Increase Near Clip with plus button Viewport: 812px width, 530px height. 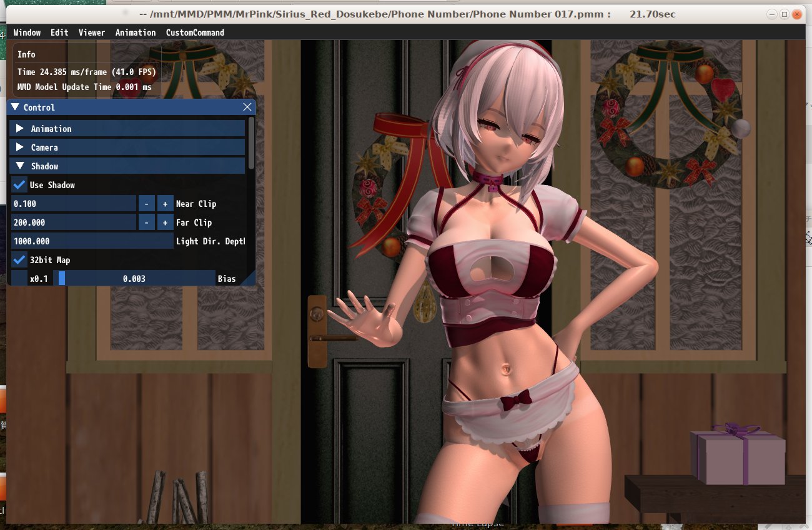click(x=165, y=204)
